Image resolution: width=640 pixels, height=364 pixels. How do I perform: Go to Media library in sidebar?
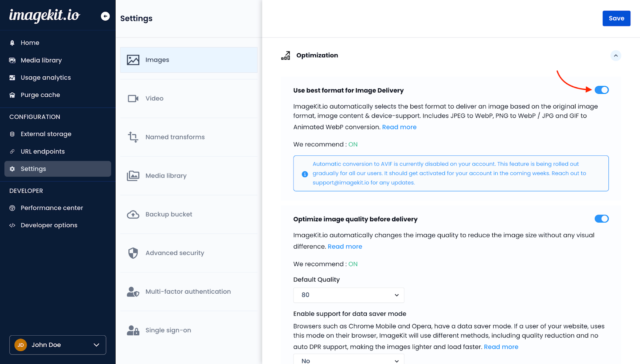pyautogui.click(x=41, y=60)
